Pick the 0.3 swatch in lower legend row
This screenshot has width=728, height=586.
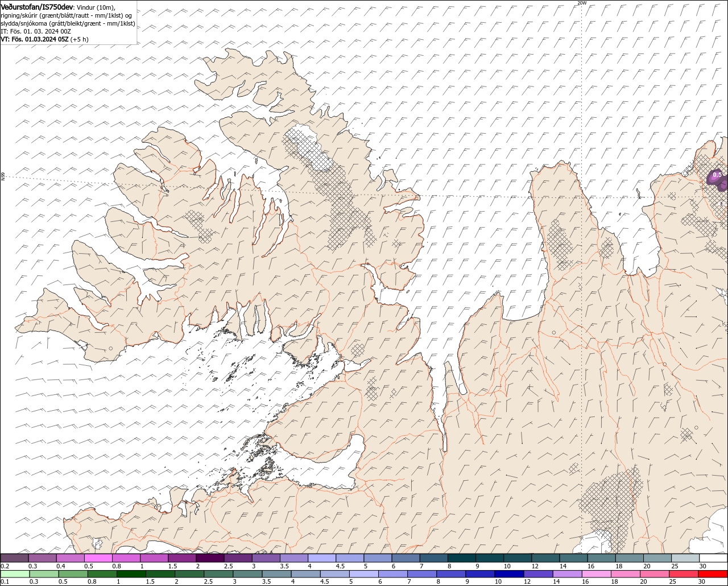(x=43, y=573)
